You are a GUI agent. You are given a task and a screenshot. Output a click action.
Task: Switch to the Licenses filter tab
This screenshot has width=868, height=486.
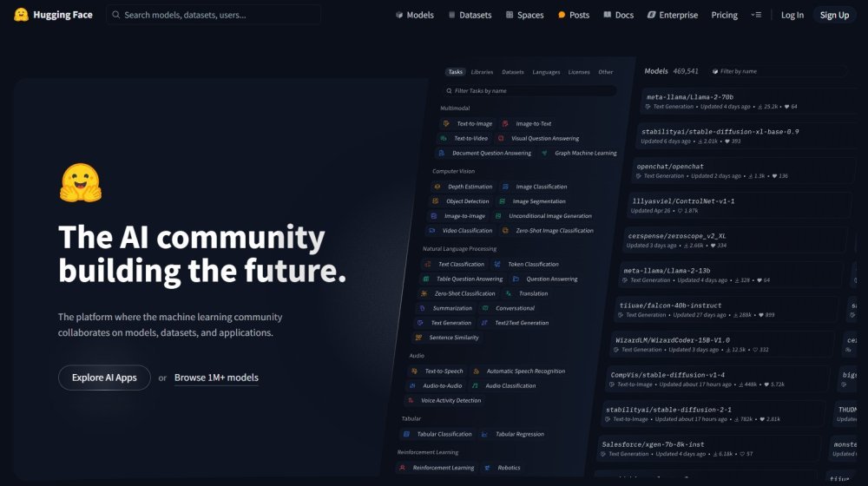pyautogui.click(x=578, y=72)
